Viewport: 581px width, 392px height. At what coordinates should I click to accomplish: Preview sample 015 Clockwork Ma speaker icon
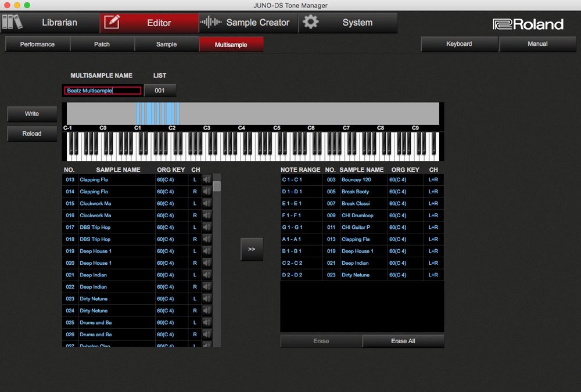(207, 203)
